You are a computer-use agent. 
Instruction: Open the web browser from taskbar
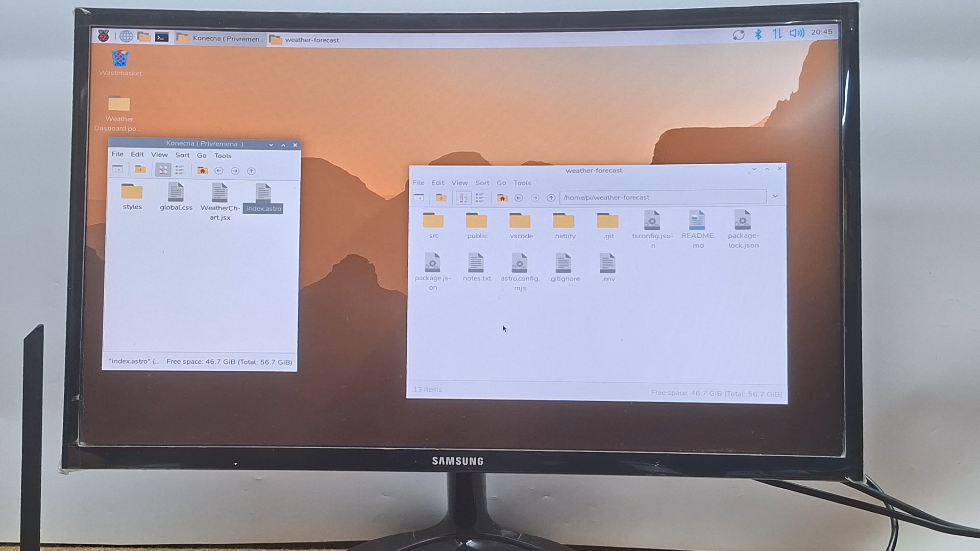point(126,37)
